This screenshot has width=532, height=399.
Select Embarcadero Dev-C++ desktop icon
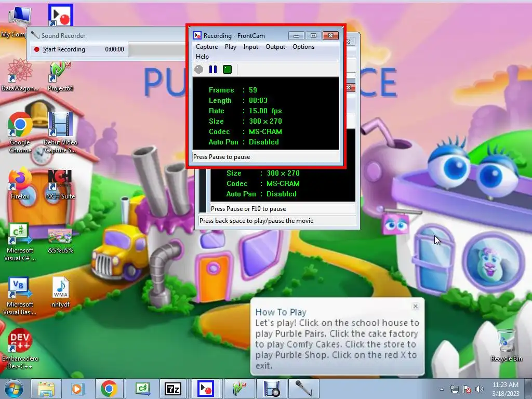(20, 350)
